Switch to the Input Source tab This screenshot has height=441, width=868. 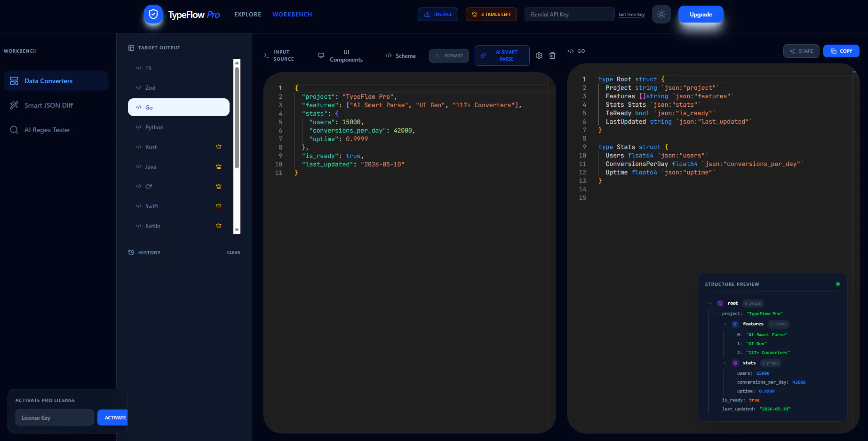coord(279,55)
